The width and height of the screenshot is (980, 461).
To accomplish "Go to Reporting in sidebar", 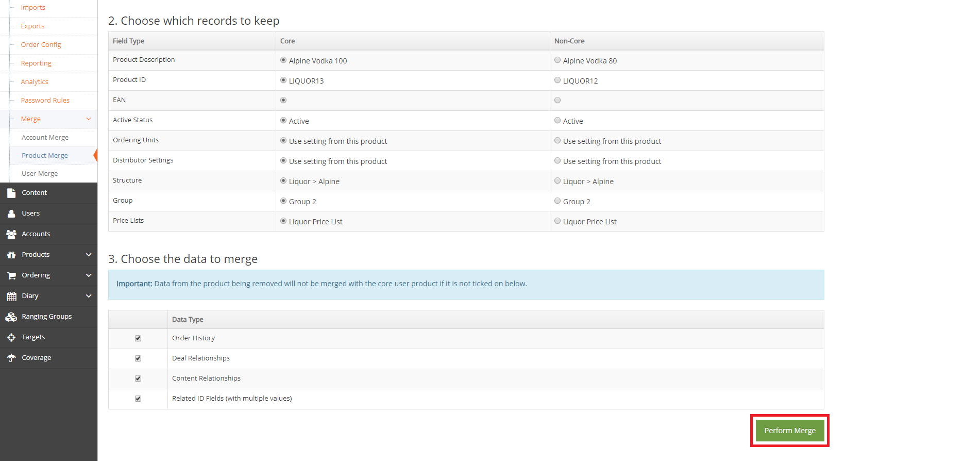I will [x=36, y=63].
